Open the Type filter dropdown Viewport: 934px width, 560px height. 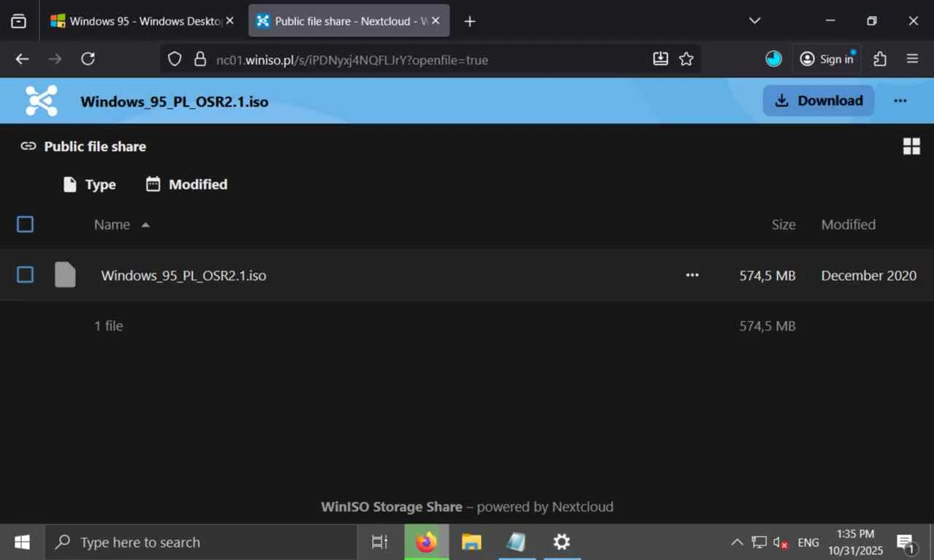[x=90, y=184]
